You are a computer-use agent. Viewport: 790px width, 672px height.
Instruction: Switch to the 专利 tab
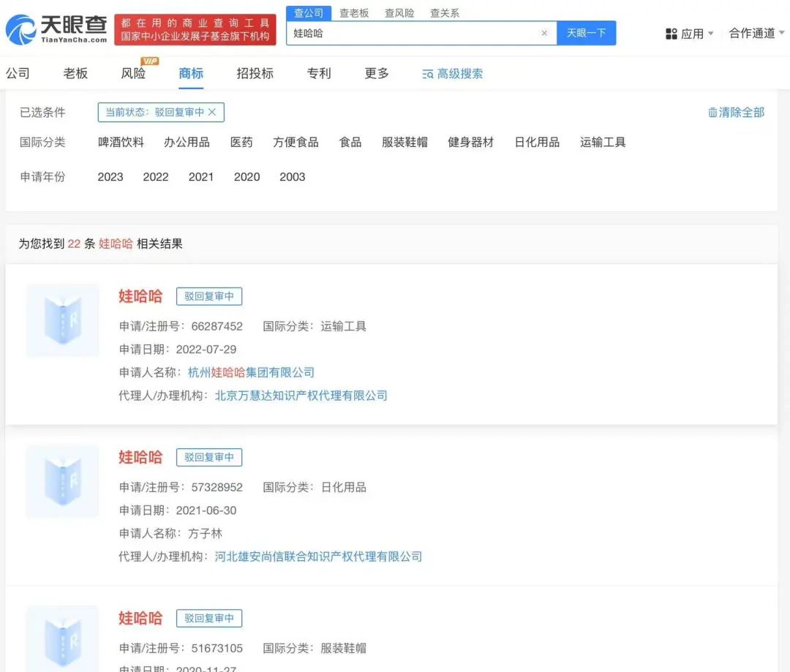[319, 74]
